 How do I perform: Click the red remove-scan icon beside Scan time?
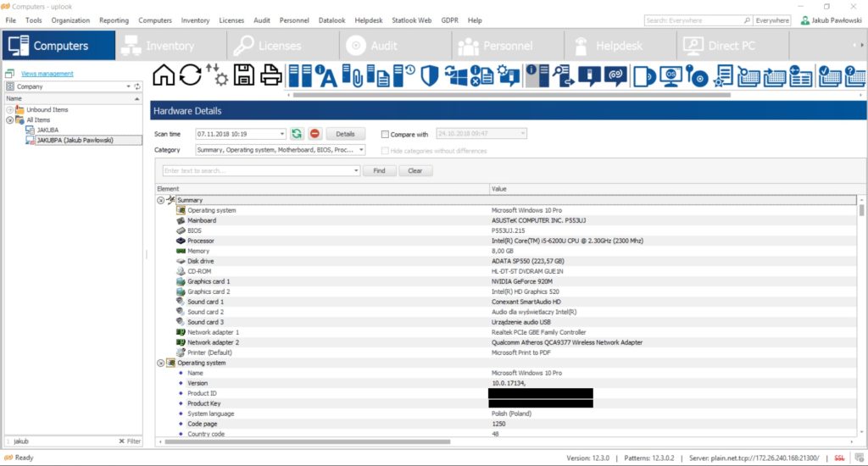click(315, 133)
